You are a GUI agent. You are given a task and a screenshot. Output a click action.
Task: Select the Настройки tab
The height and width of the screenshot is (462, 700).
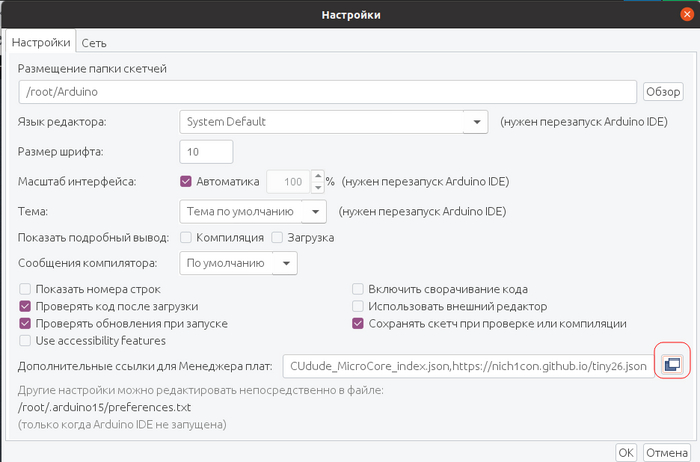pos(41,43)
